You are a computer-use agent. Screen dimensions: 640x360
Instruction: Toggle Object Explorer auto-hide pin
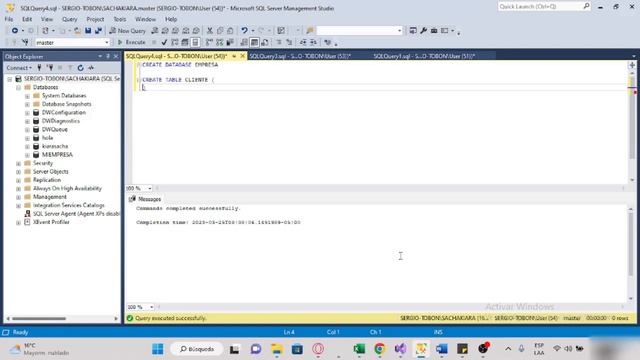pyautogui.click(x=108, y=56)
